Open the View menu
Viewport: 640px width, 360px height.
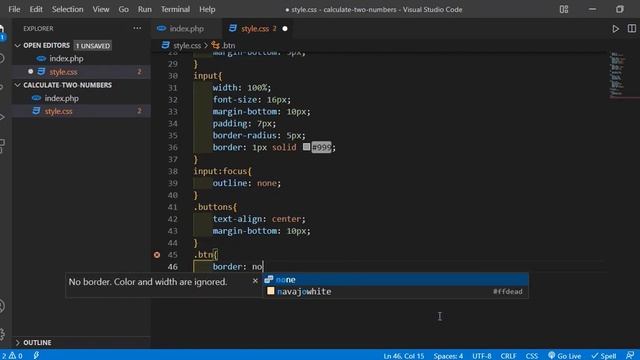pyautogui.click(x=100, y=9)
